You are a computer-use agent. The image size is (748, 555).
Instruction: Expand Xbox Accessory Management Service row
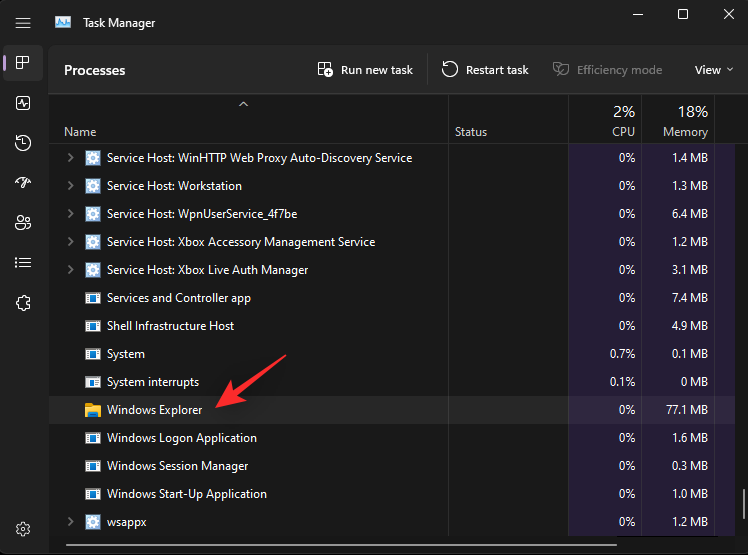pos(71,241)
